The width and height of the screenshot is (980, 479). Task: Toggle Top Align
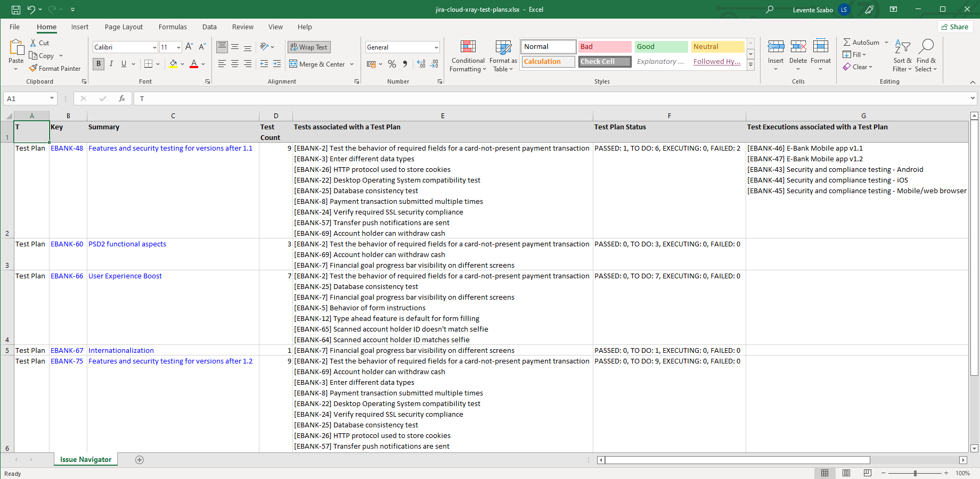pos(222,47)
